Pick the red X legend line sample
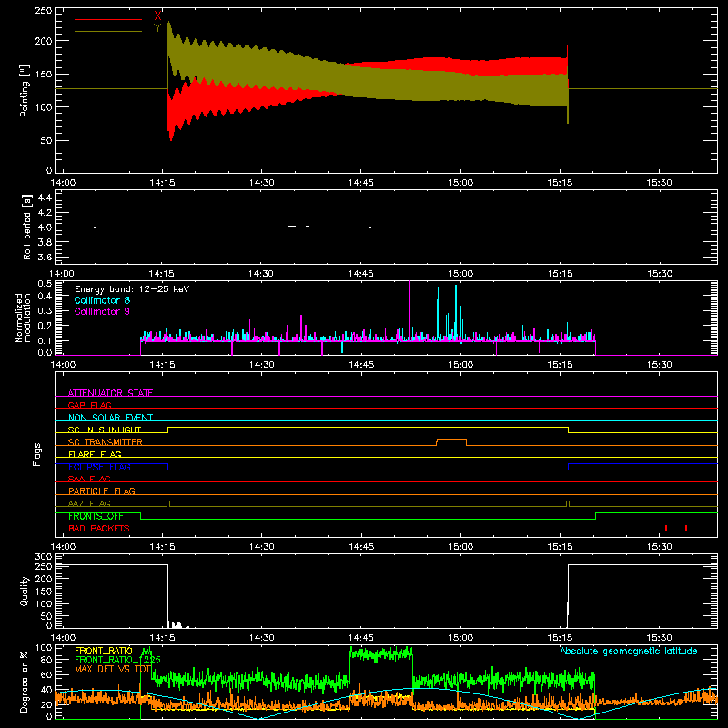Viewport: 728px width, 728px height. pos(108,19)
